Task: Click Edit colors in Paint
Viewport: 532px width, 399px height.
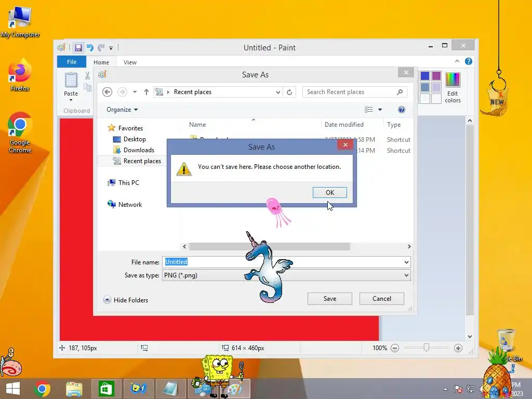Action: point(453,87)
